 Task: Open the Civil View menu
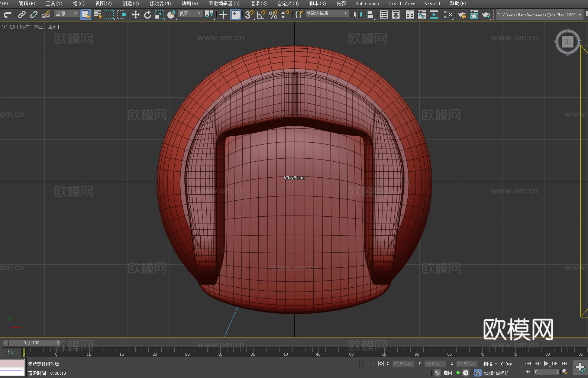(x=401, y=3)
